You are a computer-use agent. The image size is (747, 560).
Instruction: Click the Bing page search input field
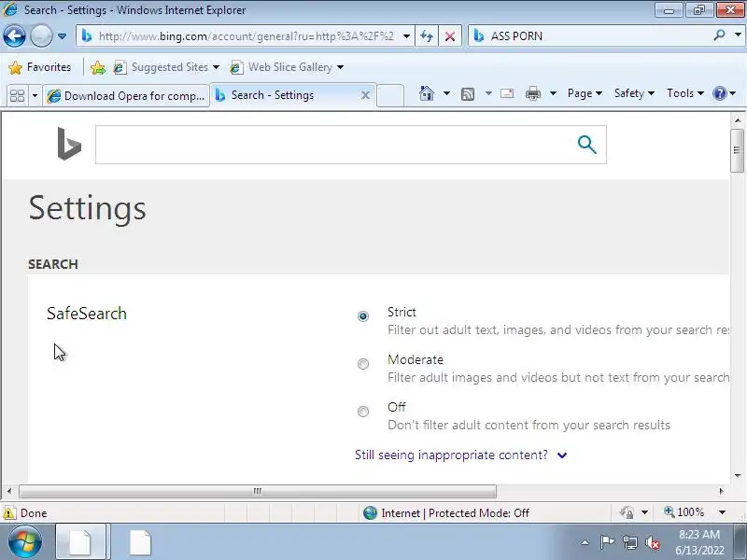(x=331, y=145)
